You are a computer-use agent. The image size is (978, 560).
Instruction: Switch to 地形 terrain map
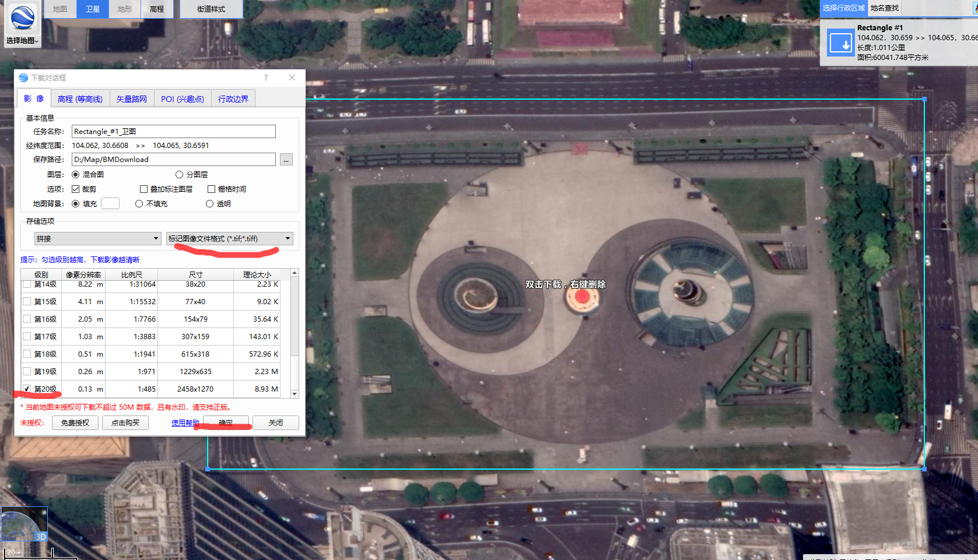(x=124, y=9)
